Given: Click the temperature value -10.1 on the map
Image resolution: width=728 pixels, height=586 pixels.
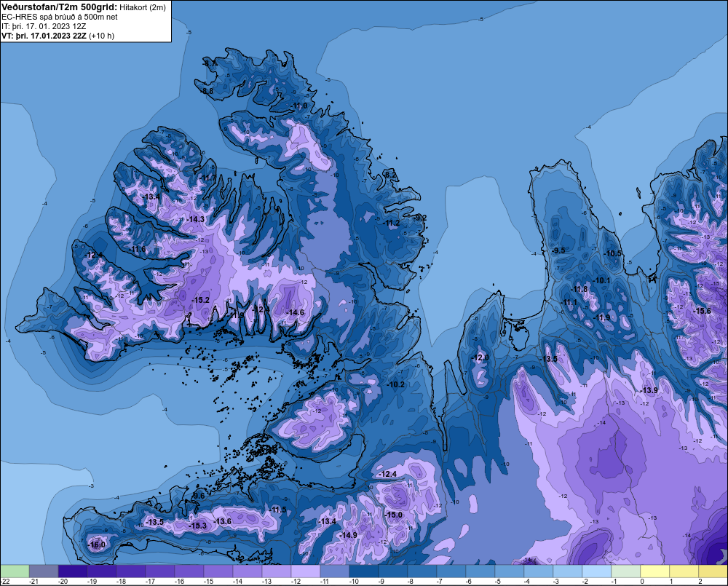Looking at the screenshot, I should click(602, 280).
